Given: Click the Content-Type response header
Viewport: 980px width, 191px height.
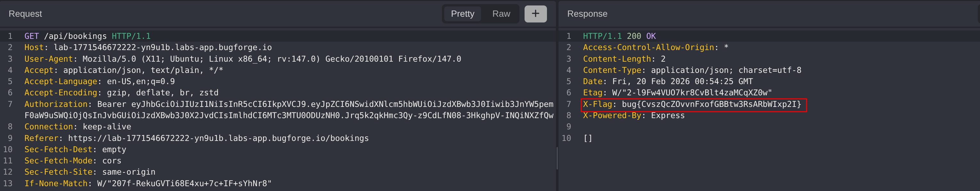Looking at the screenshot, I should [x=692, y=70].
